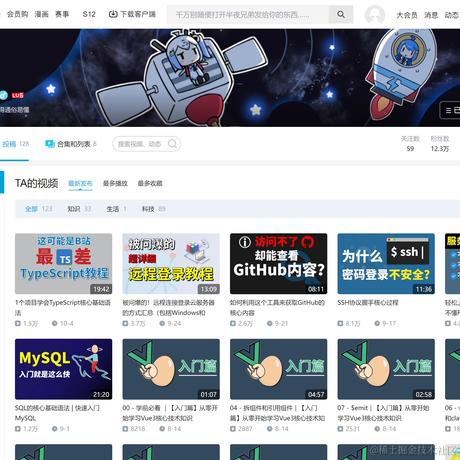
Task: Open title SQL的核心基础语法
Action: point(57,413)
